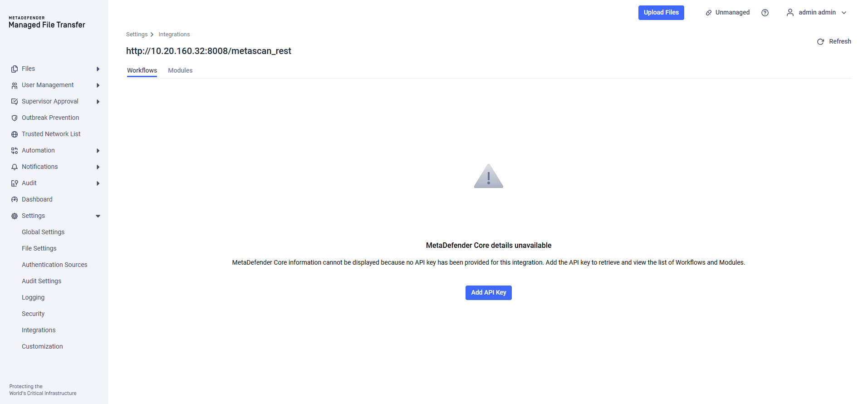
Task: Click the Supervisor Approval label
Action: click(50, 101)
